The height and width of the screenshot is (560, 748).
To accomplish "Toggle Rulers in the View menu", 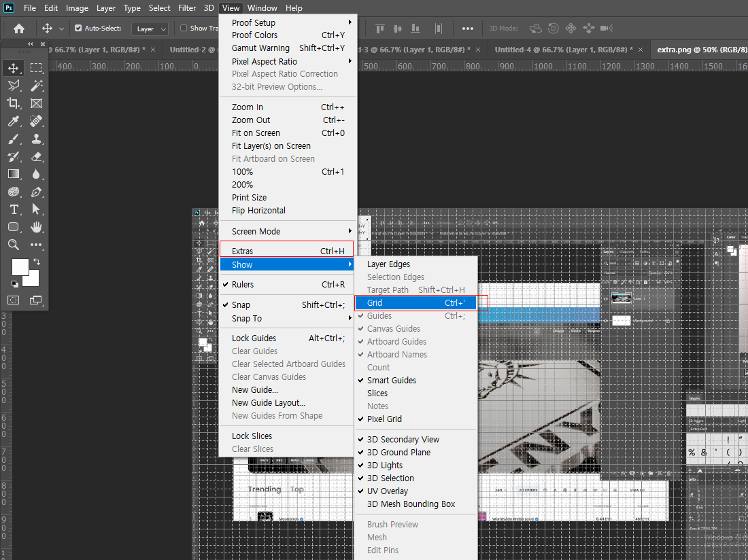I will coord(288,285).
